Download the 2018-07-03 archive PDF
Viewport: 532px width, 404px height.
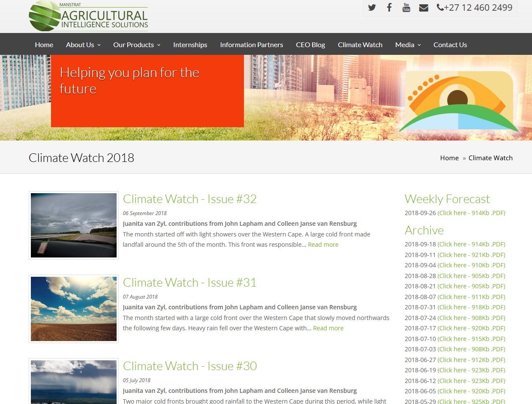471,349
